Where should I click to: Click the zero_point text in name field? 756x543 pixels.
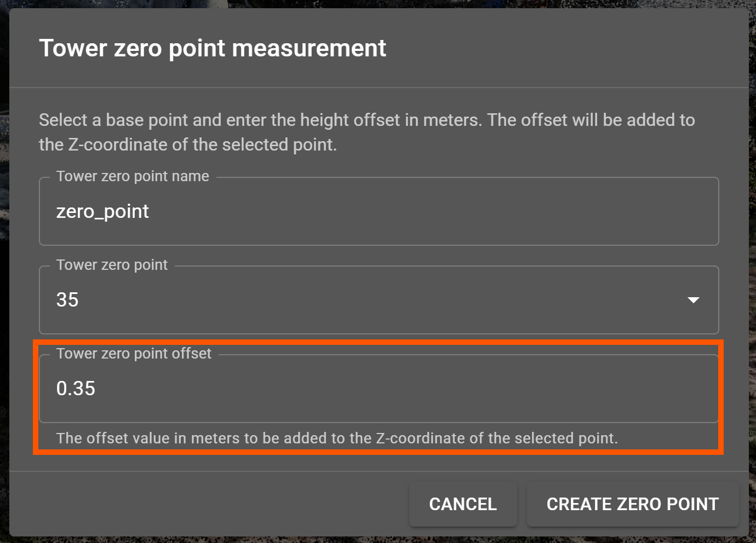pos(102,211)
